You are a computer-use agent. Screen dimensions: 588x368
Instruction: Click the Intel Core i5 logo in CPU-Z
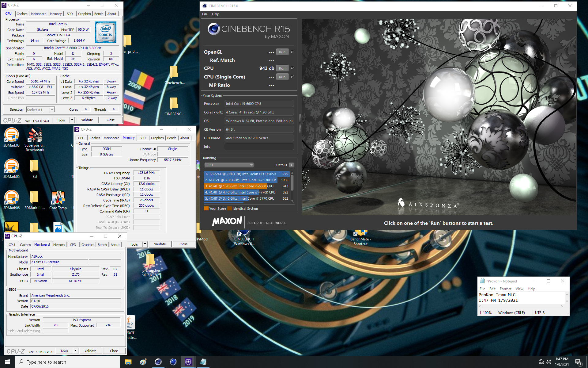click(x=105, y=32)
